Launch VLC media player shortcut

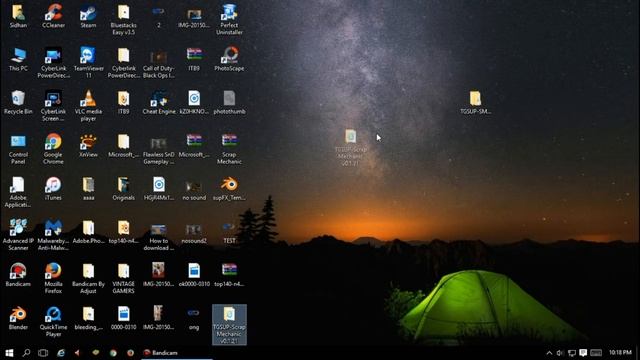point(88,106)
